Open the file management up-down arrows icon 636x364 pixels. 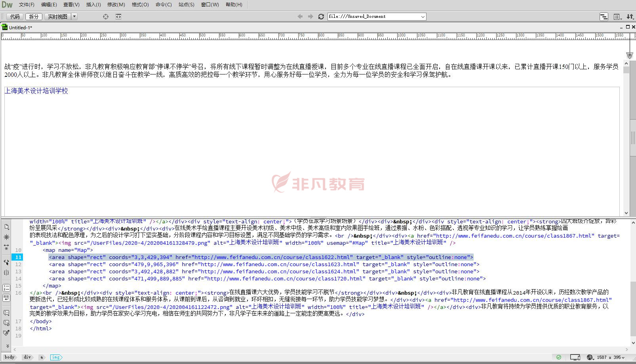coord(630,17)
